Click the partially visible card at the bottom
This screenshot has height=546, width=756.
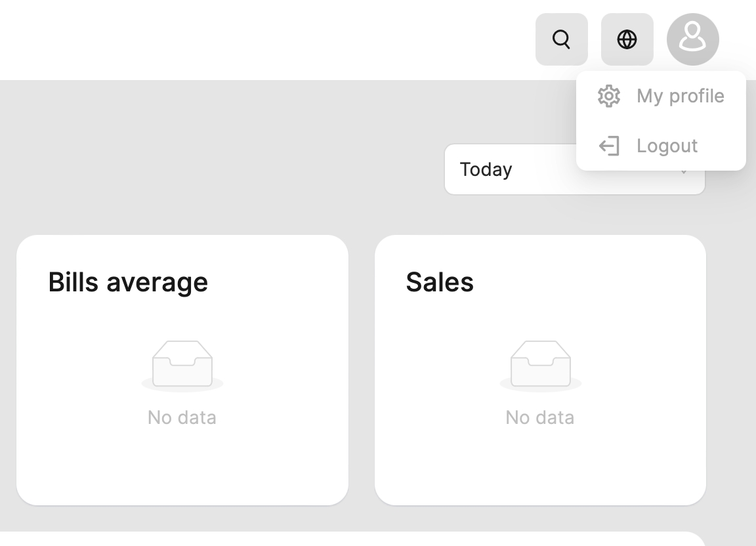click(354, 539)
